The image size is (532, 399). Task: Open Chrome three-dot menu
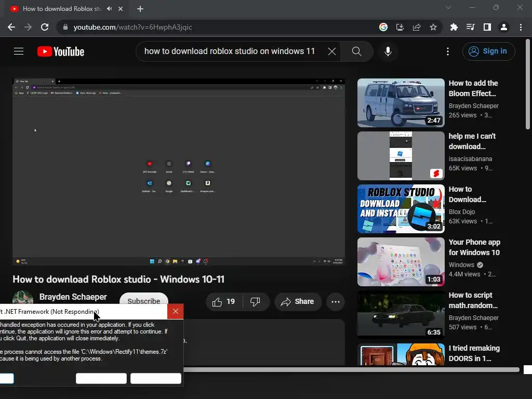pos(521,27)
